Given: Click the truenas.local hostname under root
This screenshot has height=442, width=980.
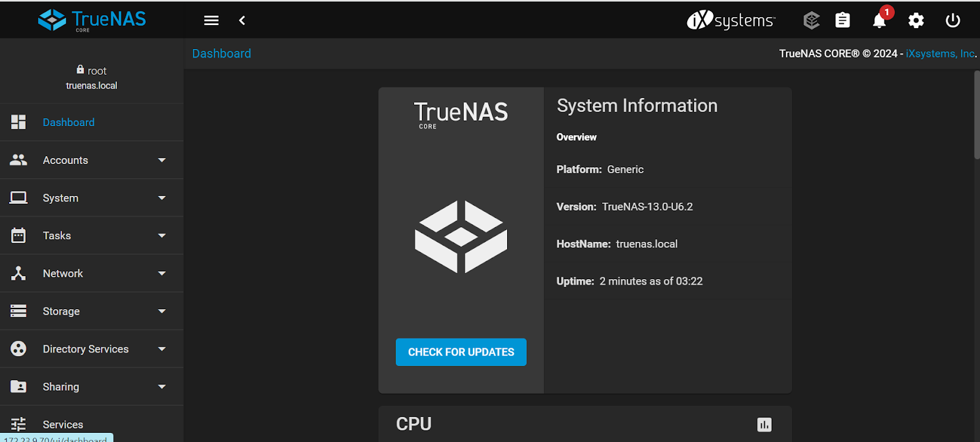Looking at the screenshot, I should point(92,86).
